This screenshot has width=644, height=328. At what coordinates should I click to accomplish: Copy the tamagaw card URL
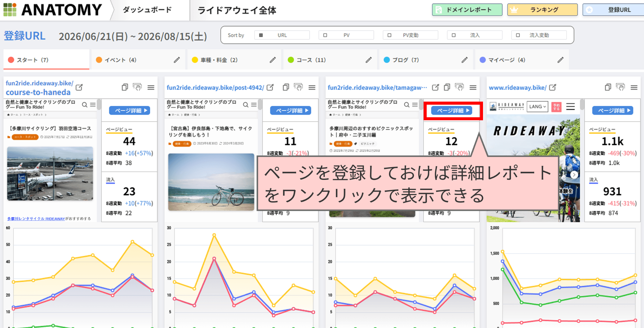(447, 87)
